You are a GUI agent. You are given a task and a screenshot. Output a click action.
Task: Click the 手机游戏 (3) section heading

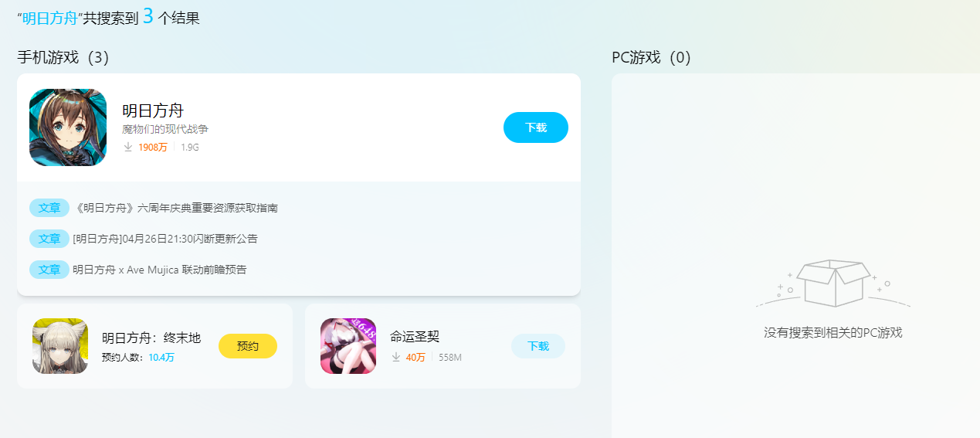click(x=63, y=57)
